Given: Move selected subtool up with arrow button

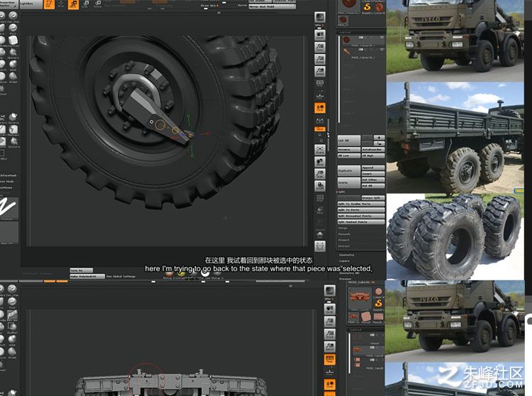Looking at the screenshot, I should pos(379,138).
